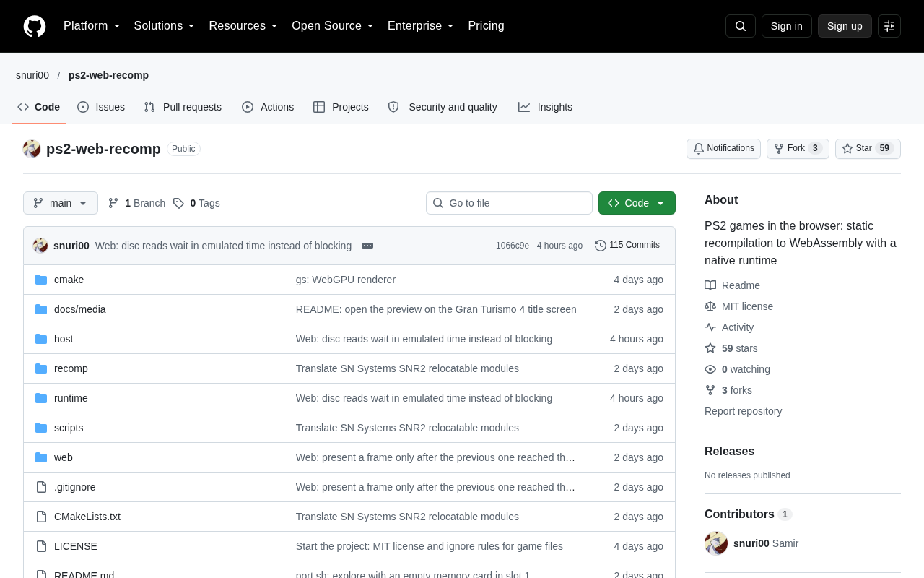Viewport: 924px width, 578px height.
Task: Expand the green Code dropdown
Action: point(637,203)
